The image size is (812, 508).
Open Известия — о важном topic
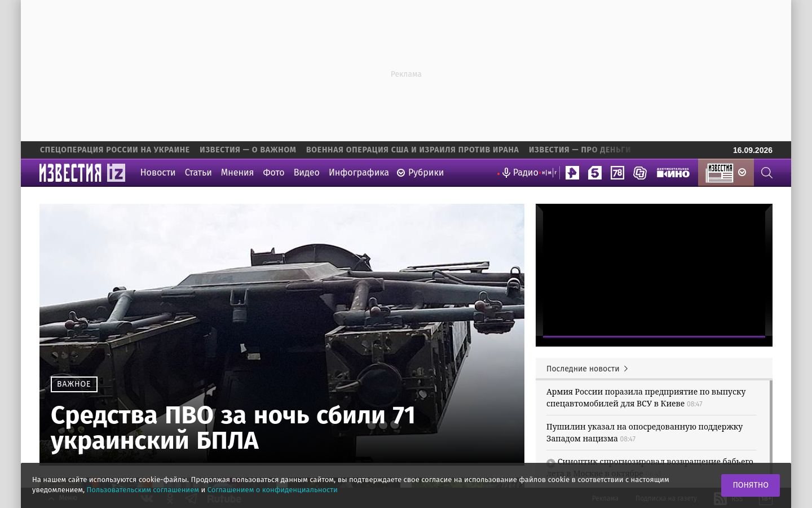(x=248, y=150)
